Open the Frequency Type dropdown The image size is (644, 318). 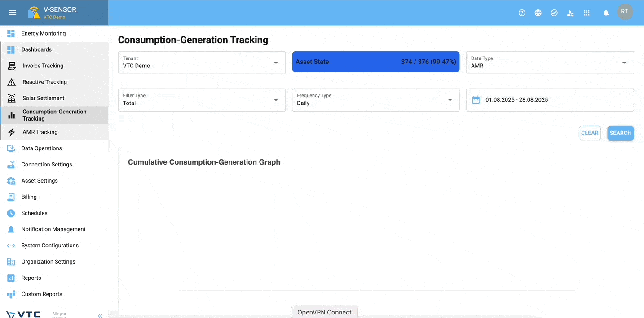point(450,100)
